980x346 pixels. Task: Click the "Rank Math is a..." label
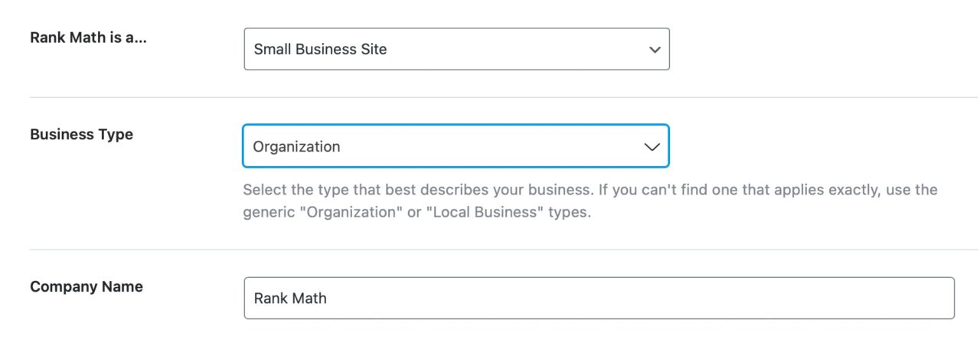[88, 38]
